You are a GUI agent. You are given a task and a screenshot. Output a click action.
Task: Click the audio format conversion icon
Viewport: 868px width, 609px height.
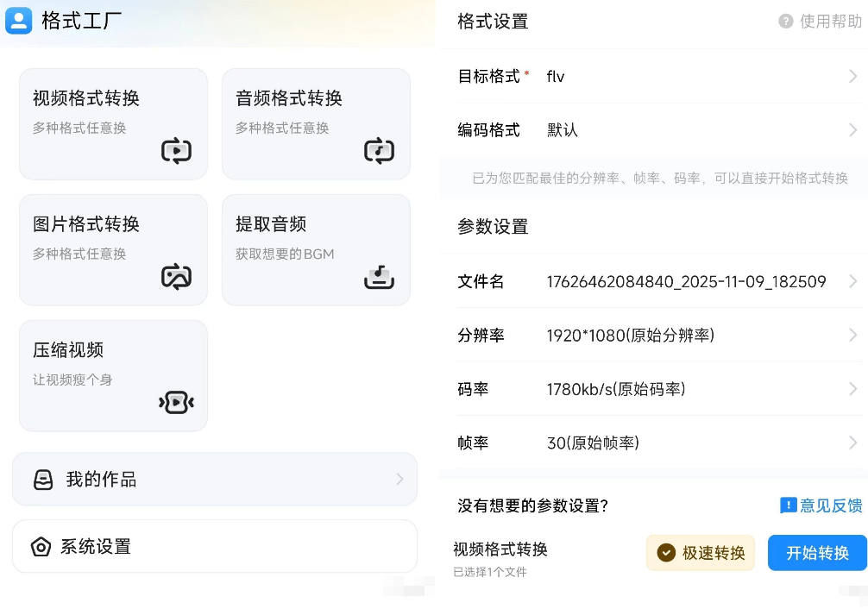point(379,152)
